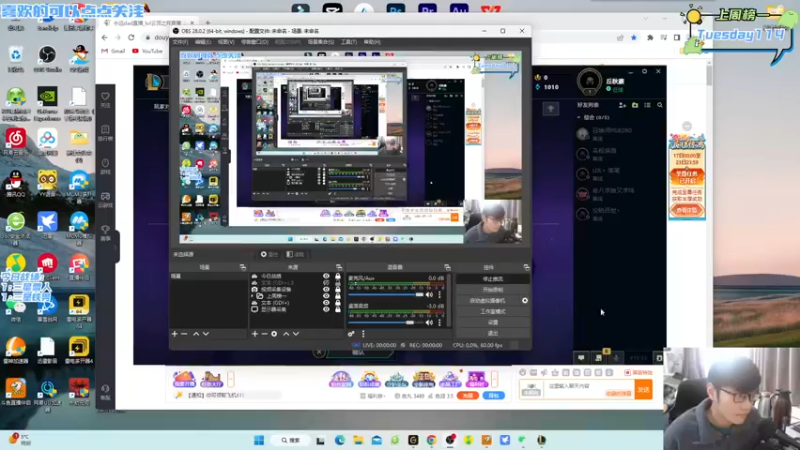This screenshot has height=450, width=800.
Task: Click Windows Start button on taskbar
Action: (259, 440)
